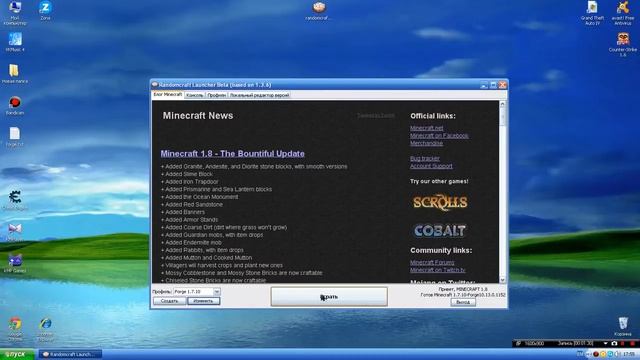Viewport: 640px width, 360px height.
Task: Open the Profiles tab
Action: click(x=216, y=95)
